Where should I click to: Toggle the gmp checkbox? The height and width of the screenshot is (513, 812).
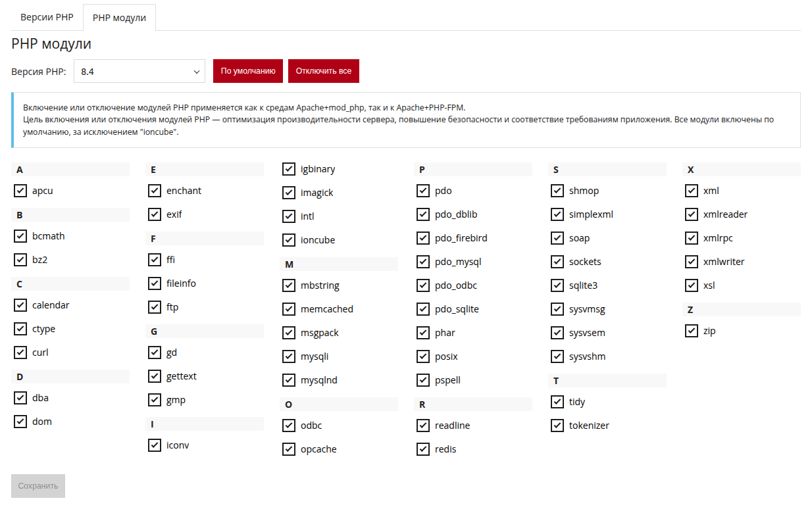tap(155, 400)
